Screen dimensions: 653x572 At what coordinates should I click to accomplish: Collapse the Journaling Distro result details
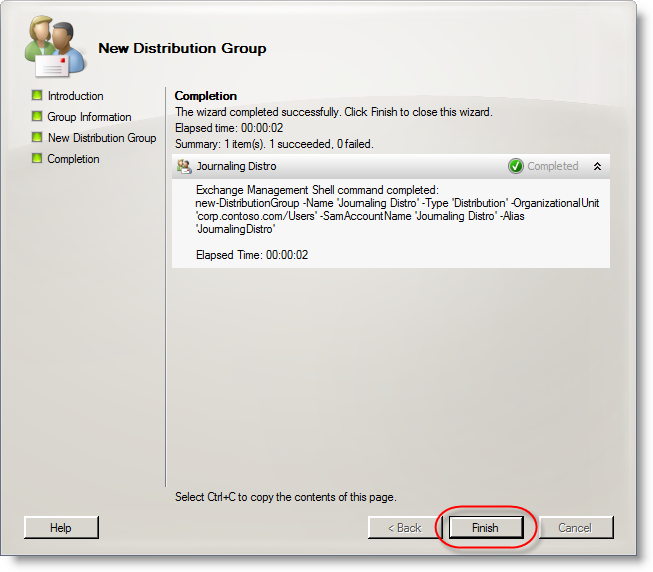pos(597,166)
